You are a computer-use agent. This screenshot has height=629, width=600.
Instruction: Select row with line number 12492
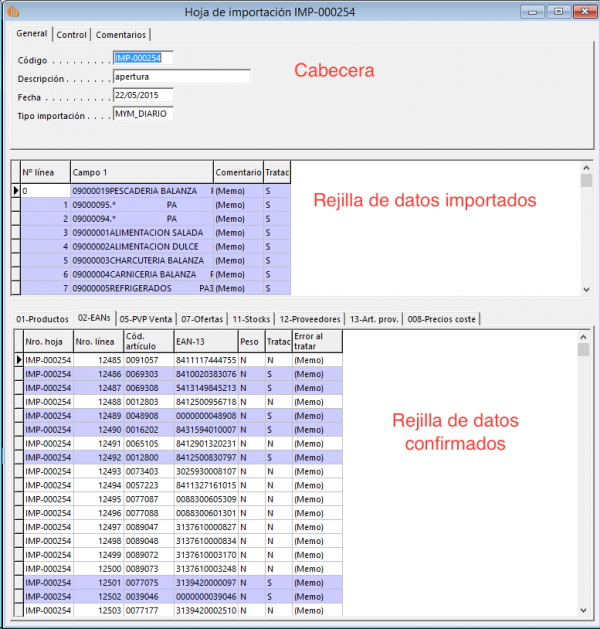click(98, 457)
